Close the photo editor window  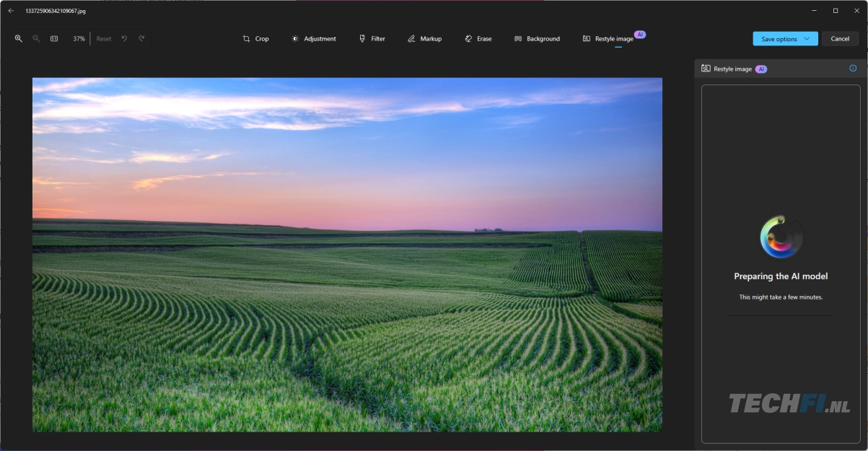click(x=856, y=11)
